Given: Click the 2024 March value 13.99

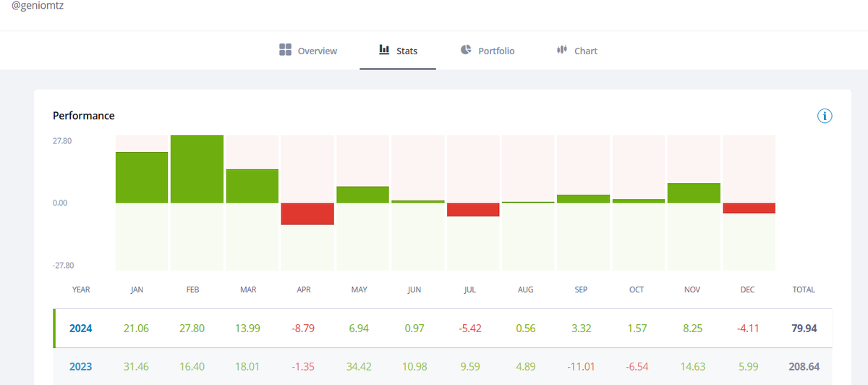Looking at the screenshot, I should click(248, 329).
